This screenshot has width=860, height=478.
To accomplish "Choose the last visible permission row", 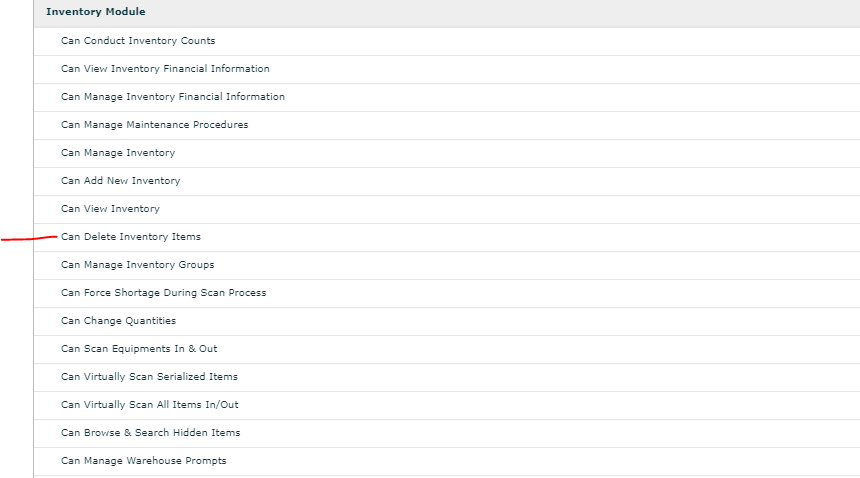I will tap(143, 461).
